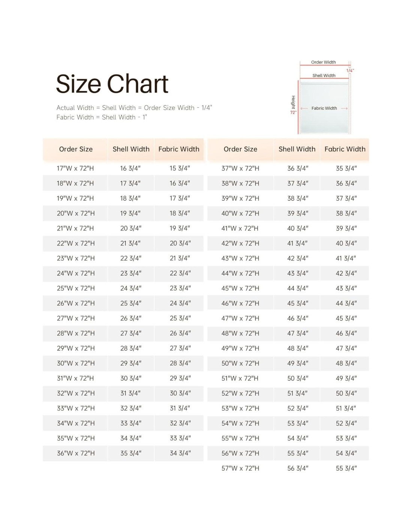The image size is (412, 532).
Task: Click the left table's Order Size header
Action: coord(76,149)
